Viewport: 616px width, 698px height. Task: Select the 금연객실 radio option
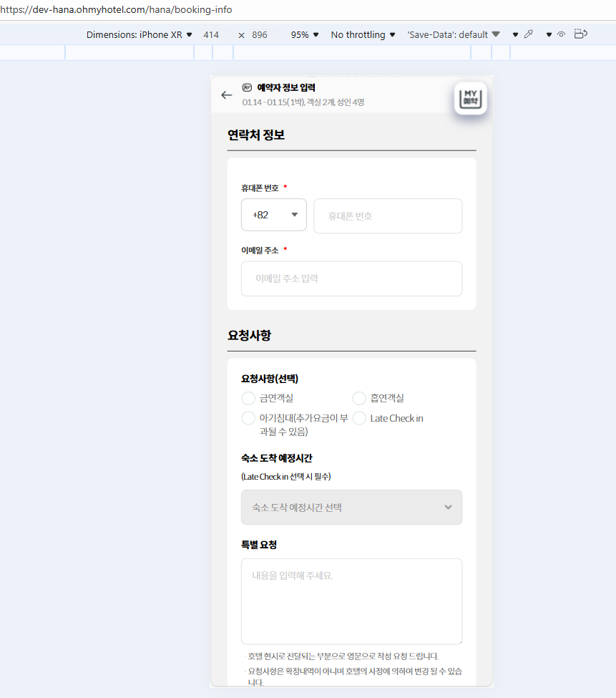click(248, 399)
